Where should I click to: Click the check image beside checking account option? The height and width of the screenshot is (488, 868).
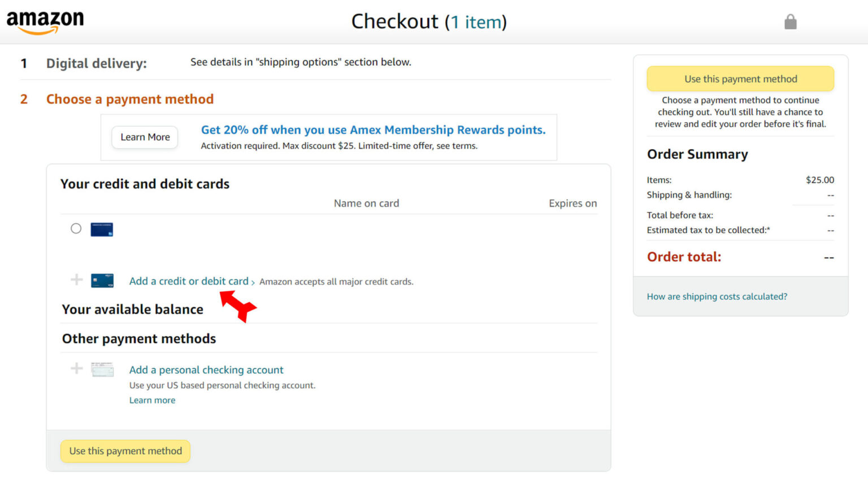[x=102, y=370]
